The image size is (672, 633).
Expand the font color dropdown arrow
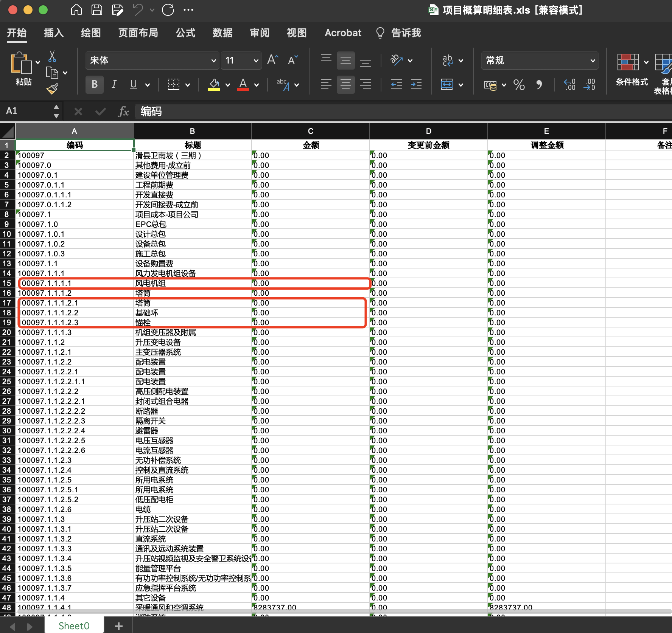(257, 85)
